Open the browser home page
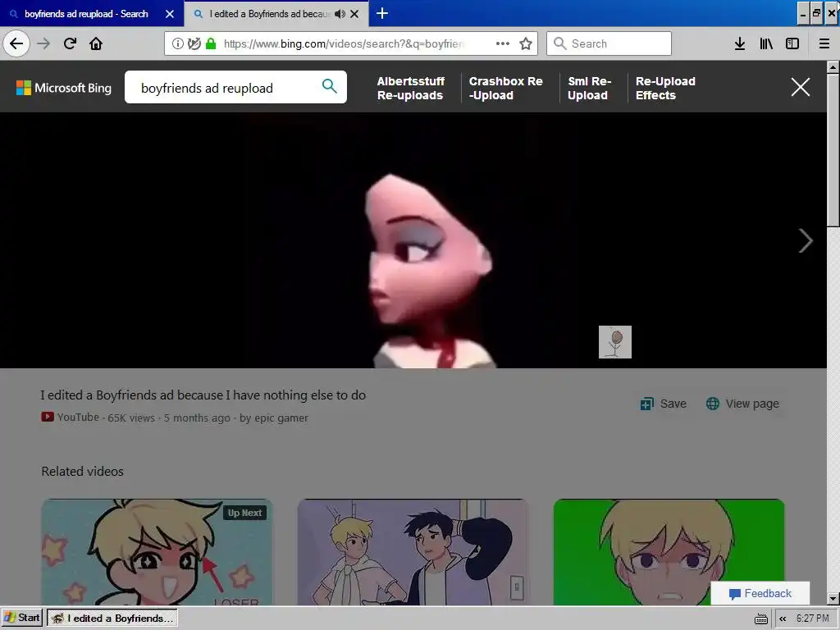The image size is (840, 630). 96,43
